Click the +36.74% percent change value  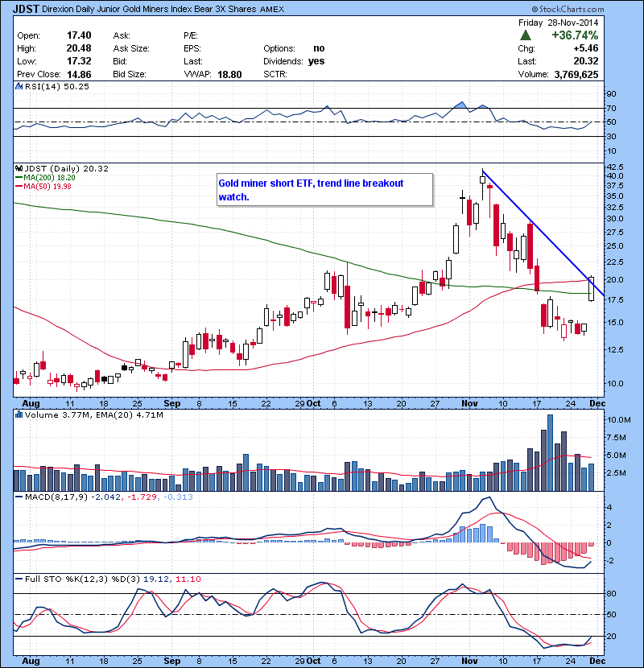[x=575, y=35]
